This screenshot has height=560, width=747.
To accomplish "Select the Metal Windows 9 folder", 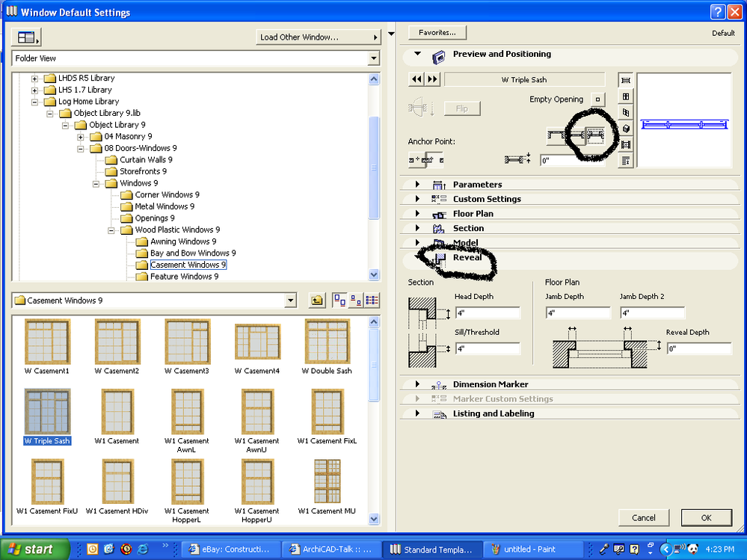I will tap(165, 206).
